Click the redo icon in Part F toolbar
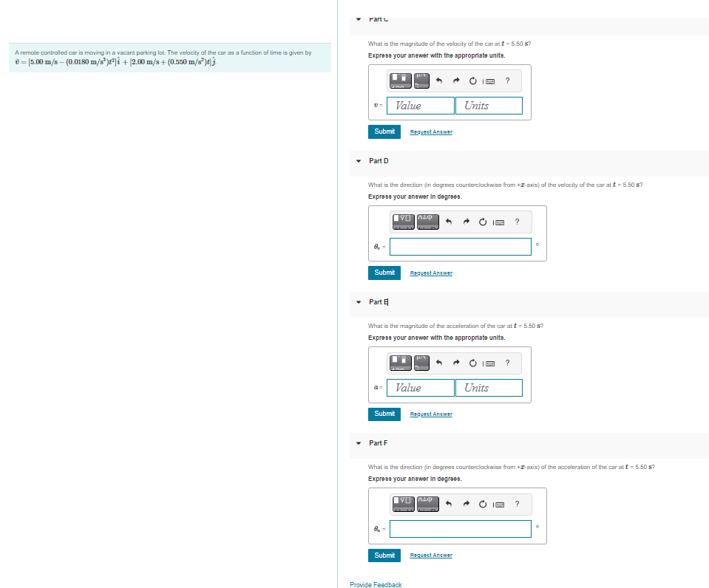The height and width of the screenshot is (588, 709). pos(467,504)
